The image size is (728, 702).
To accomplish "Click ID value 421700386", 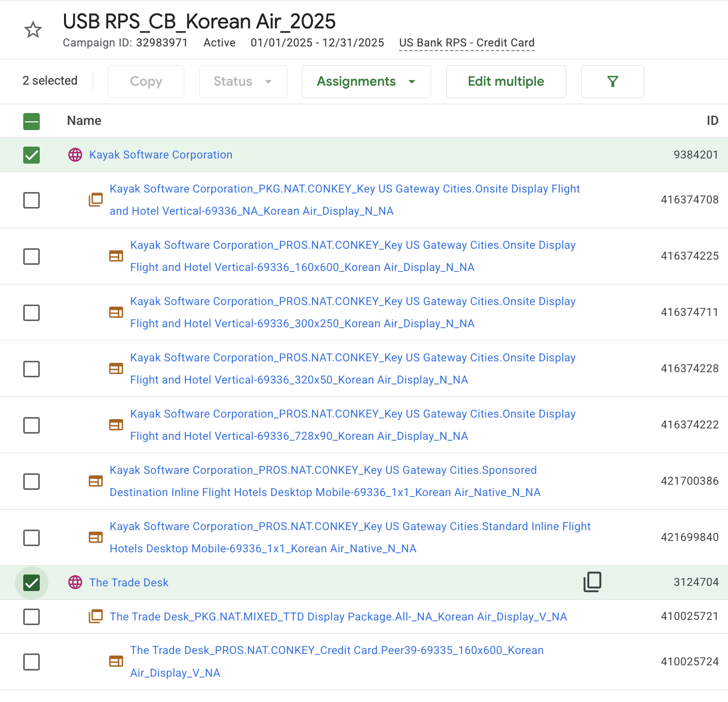I will tap(690, 481).
